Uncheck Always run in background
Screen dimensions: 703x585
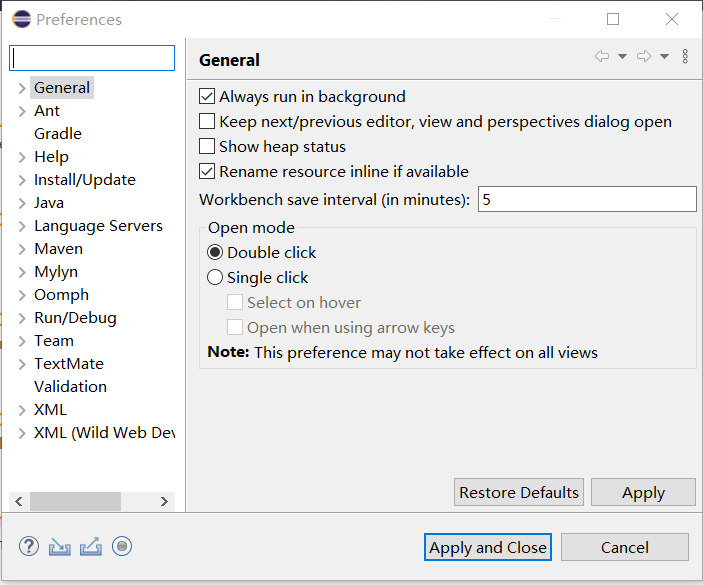click(x=207, y=97)
